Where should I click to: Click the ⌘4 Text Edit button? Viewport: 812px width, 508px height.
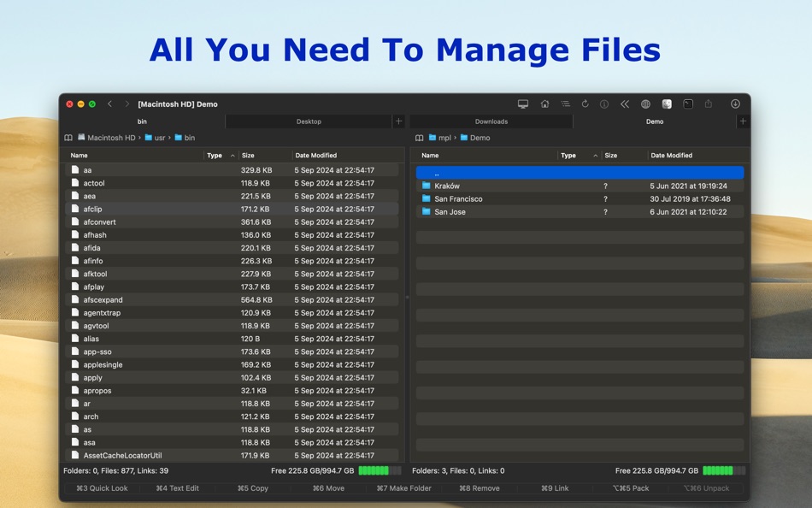[x=178, y=488]
